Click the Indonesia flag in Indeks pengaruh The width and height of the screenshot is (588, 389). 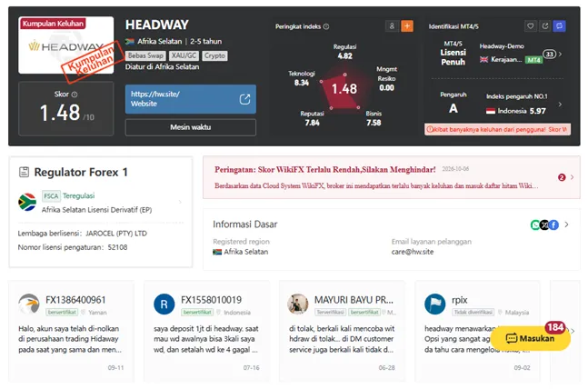(x=491, y=111)
